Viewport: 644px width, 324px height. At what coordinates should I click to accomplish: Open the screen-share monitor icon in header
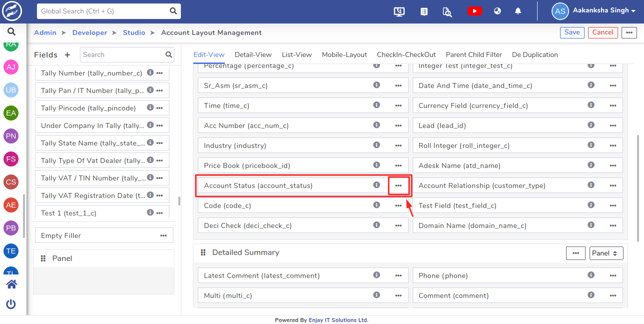(x=399, y=11)
